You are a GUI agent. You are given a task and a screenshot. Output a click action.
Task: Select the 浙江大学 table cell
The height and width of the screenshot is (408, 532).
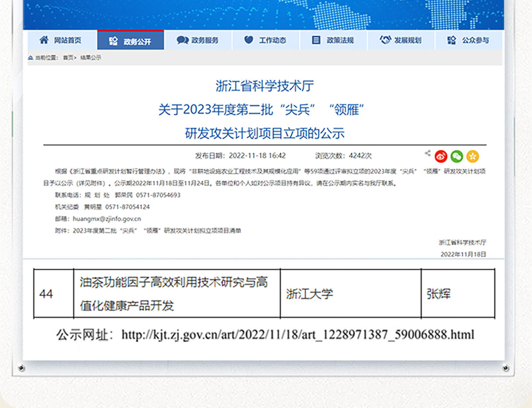coord(309,294)
